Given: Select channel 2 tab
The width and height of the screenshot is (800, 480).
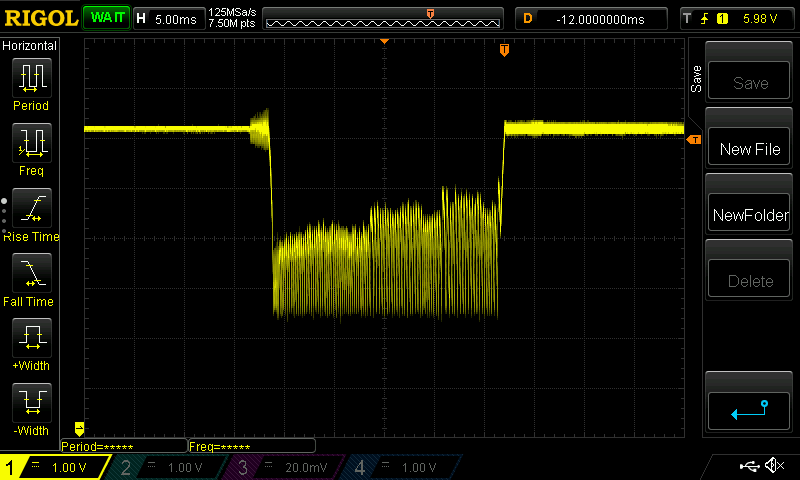Looking at the screenshot, I should tap(170, 467).
